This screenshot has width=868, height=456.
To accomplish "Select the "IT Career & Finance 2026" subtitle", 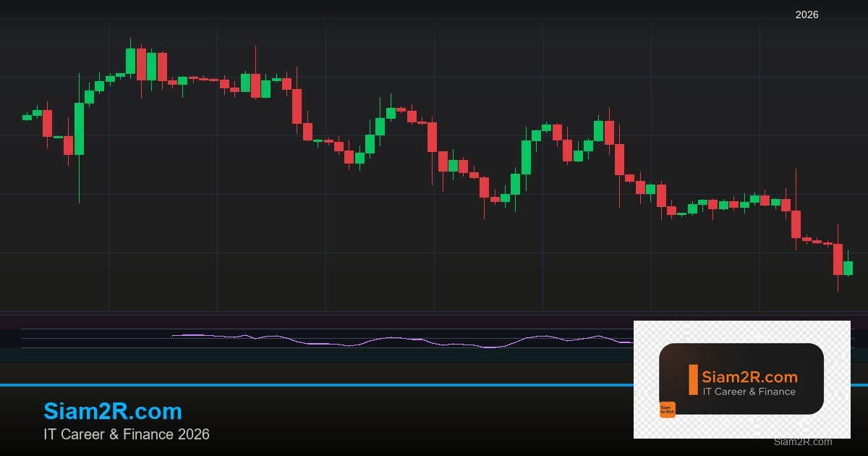I will [127, 434].
